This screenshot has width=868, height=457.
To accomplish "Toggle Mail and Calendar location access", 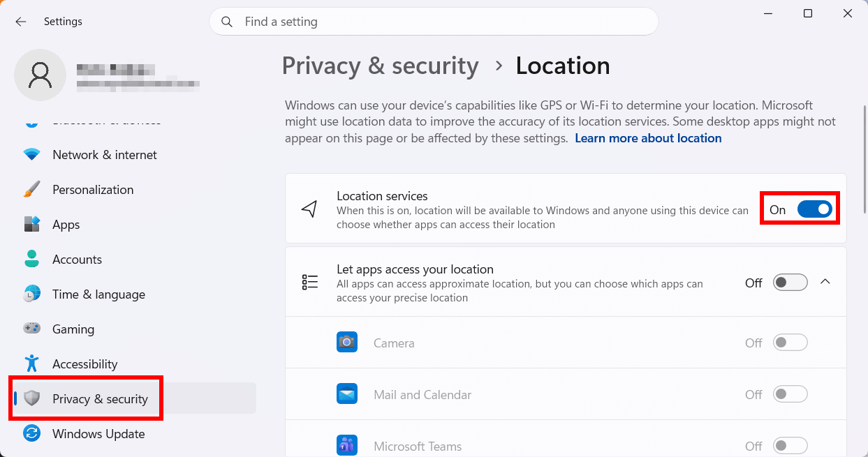I will point(790,394).
